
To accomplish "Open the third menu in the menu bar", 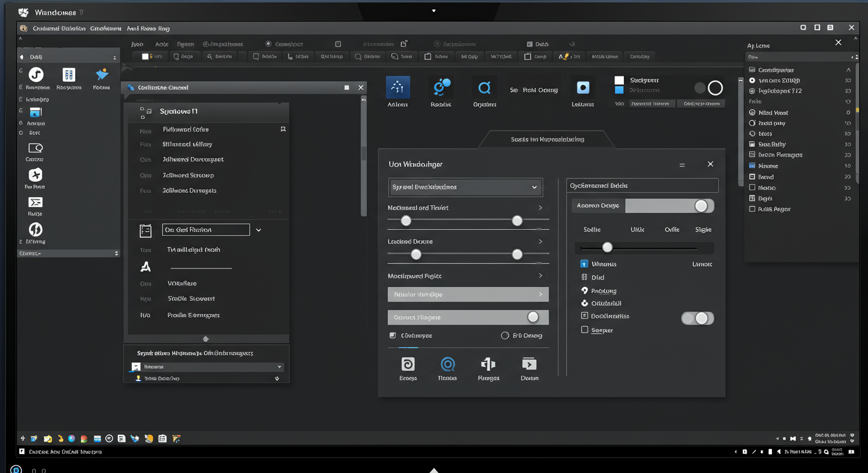I will pos(148,28).
